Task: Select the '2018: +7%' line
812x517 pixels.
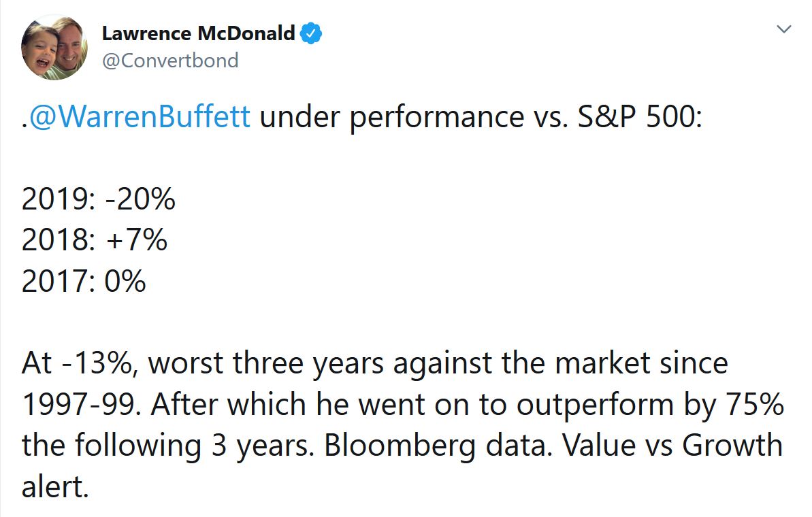Action: pos(95,240)
